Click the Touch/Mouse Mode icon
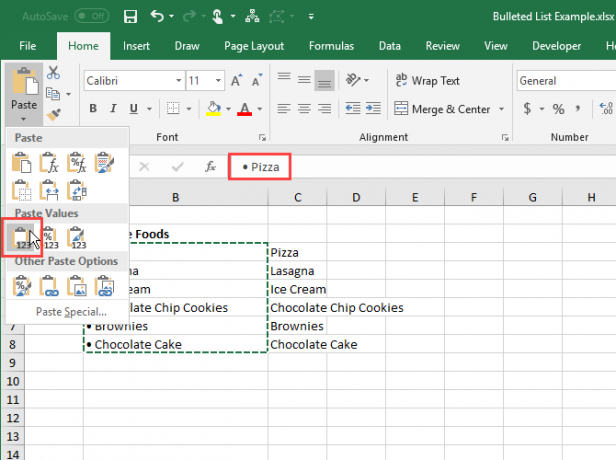This screenshot has height=460, width=616. point(217,16)
